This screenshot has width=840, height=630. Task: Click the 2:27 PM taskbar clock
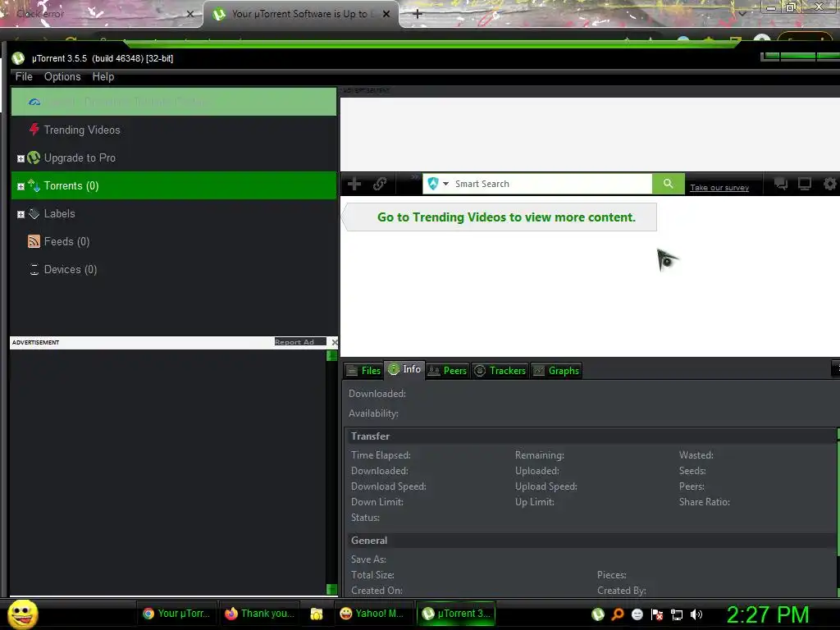click(x=767, y=614)
